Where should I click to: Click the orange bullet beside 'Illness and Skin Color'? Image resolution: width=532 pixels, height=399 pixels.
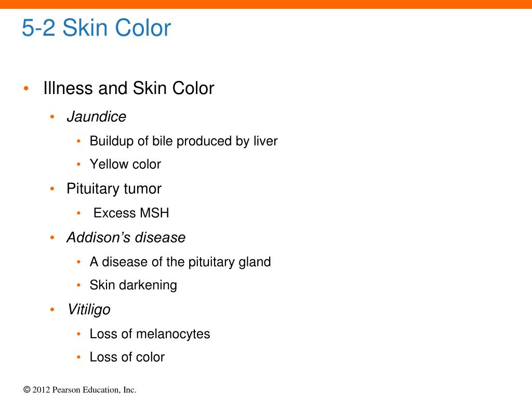pyautogui.click(x=26, y=89)
